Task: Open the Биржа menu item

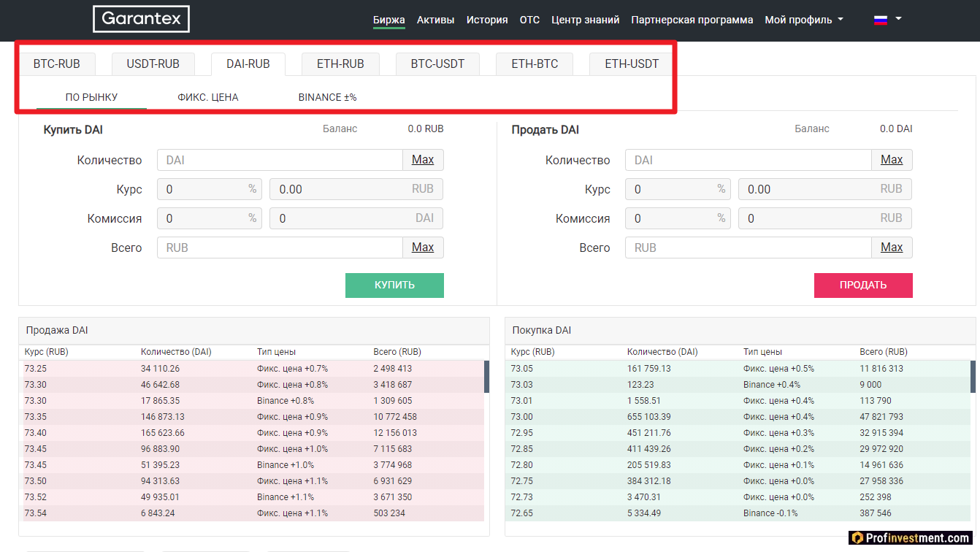Action: tap(388, 20)
